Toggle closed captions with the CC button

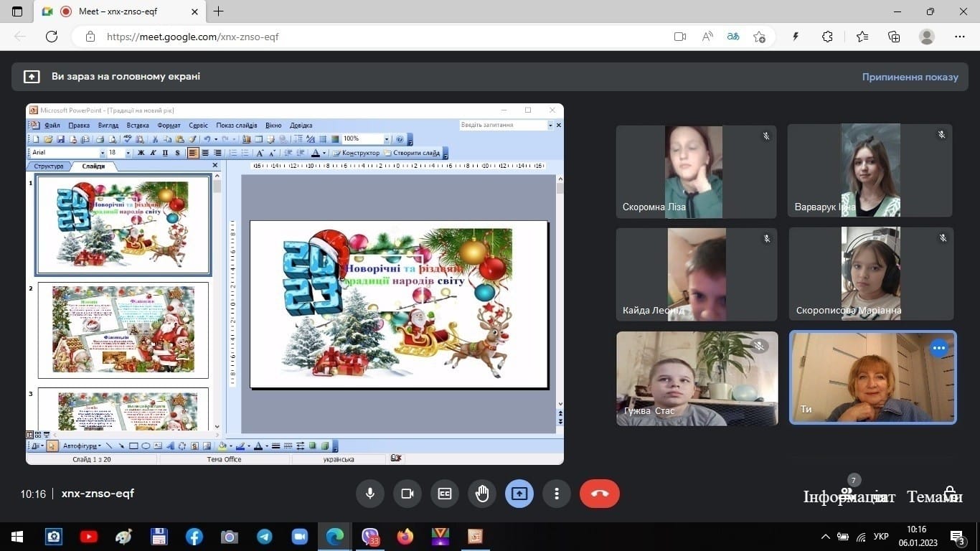445,494
